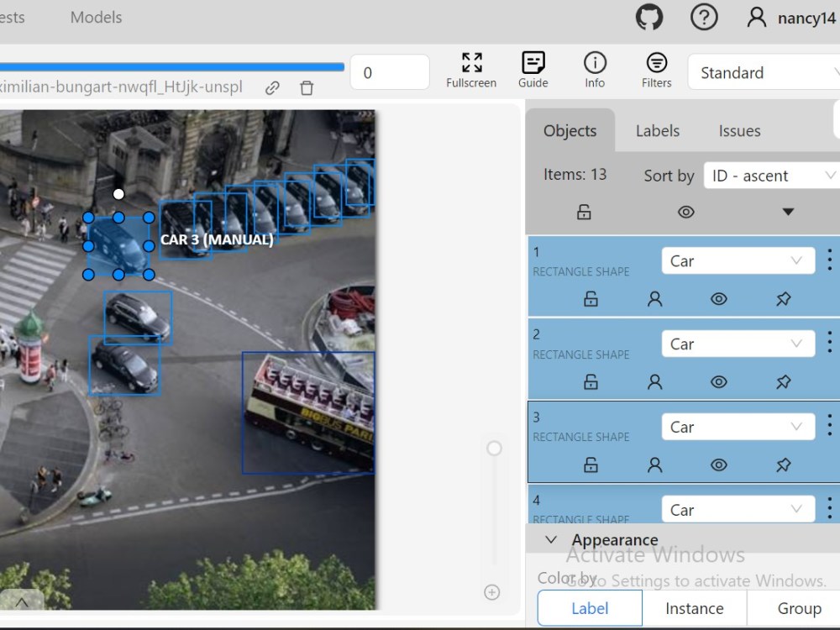Lock object 3

(x=591, y=465)
